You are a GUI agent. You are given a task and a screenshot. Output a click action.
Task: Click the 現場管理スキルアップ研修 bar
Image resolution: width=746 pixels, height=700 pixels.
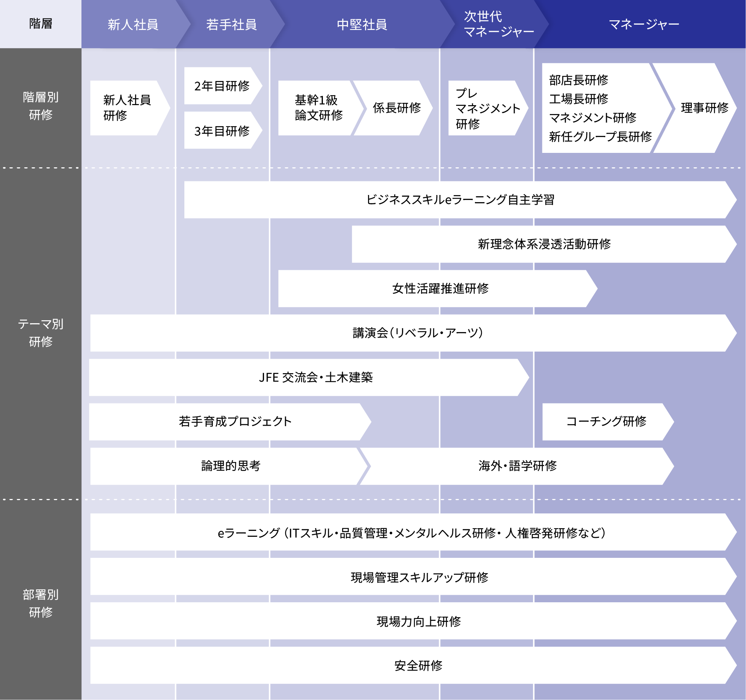pyautogui.click(x=413, y=577)
